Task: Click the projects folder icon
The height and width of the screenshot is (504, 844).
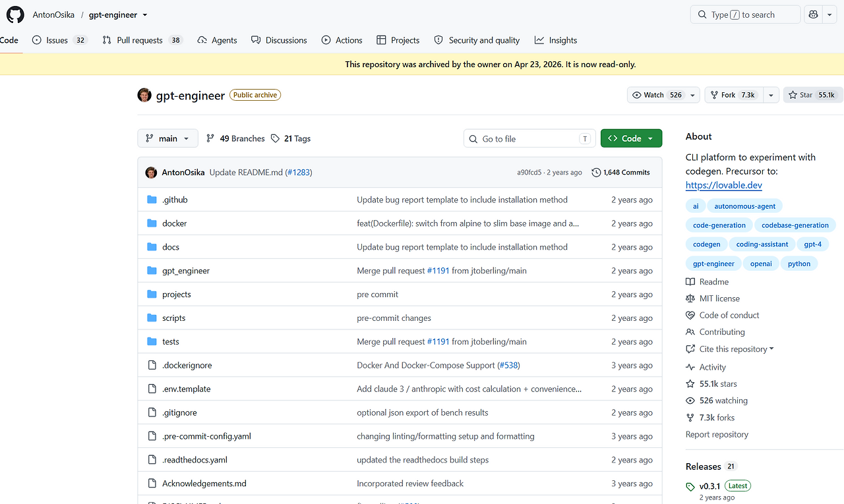Action: (x=152, y=294)
